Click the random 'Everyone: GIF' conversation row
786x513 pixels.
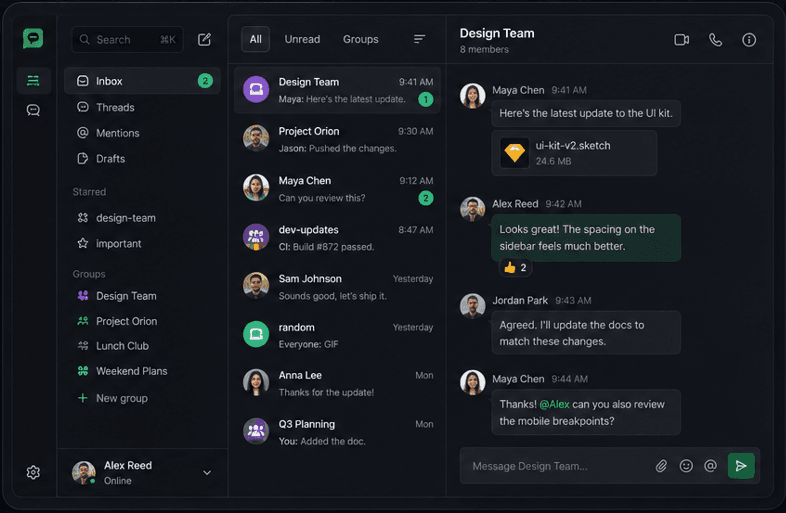(337, 335)
